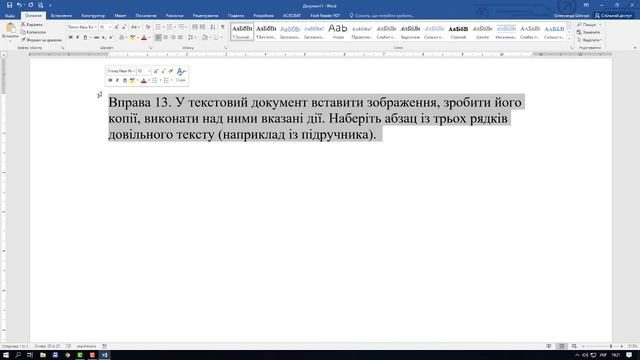Apply the Строгий style

coord(458,31)
